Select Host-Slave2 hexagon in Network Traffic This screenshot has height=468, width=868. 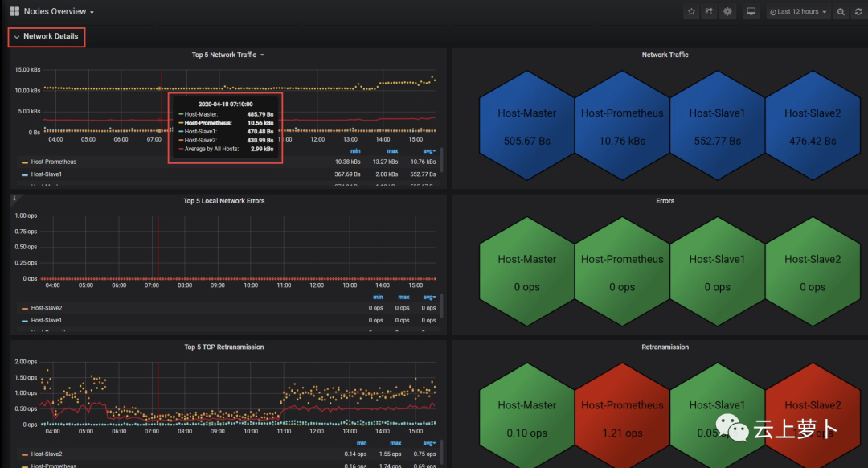point(813,125)
